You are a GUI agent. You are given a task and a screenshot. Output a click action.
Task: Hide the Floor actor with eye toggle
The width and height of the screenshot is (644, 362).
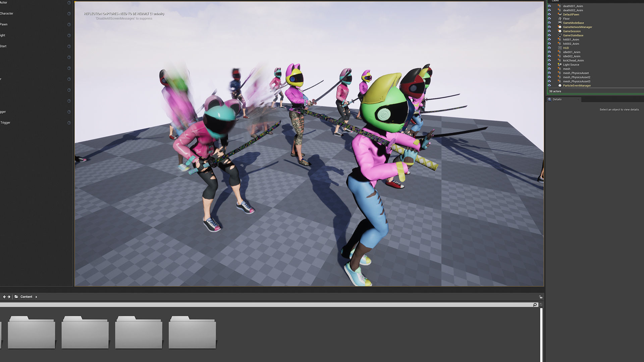point(549,19)
